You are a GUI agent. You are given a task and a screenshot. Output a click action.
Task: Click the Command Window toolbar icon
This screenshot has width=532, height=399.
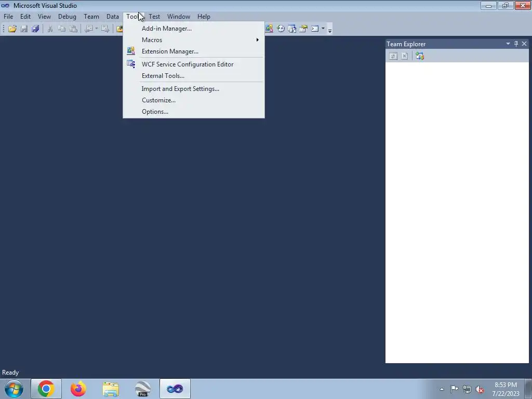tap(315, 29)
